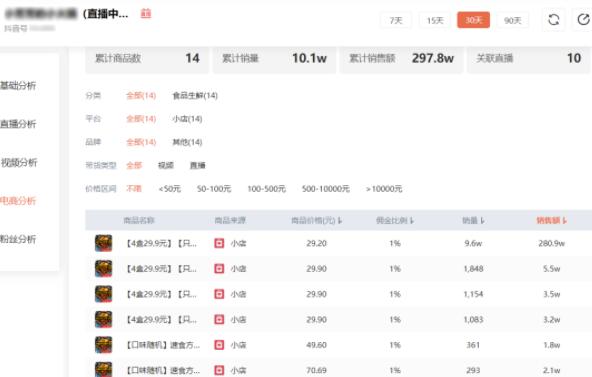Sort by 佣金比例 column arrow
Image resolution: width=592 pixels, height=377 pixels.
tap(412, 220)
